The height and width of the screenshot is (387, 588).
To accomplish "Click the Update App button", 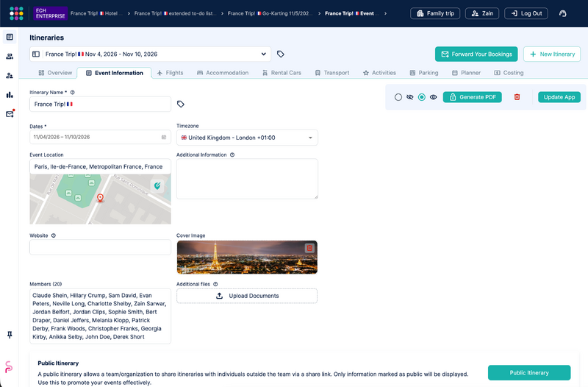I will tap(559, 97).
